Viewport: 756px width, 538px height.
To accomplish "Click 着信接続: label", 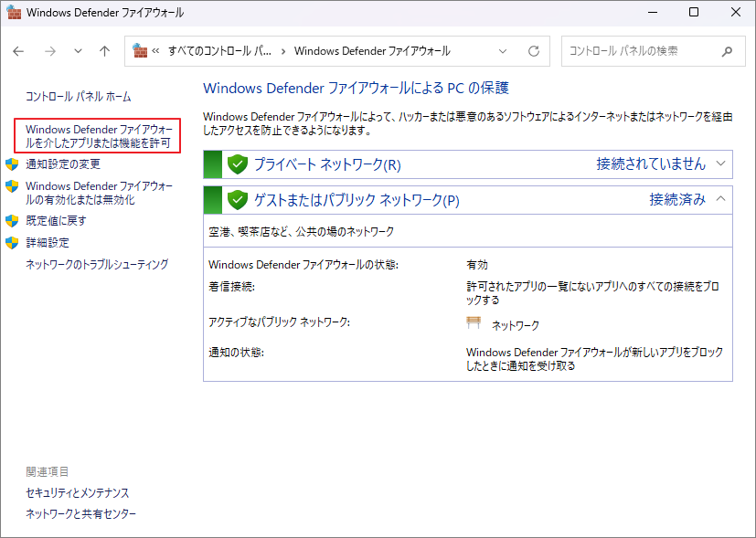I will [x=231, y=287].
